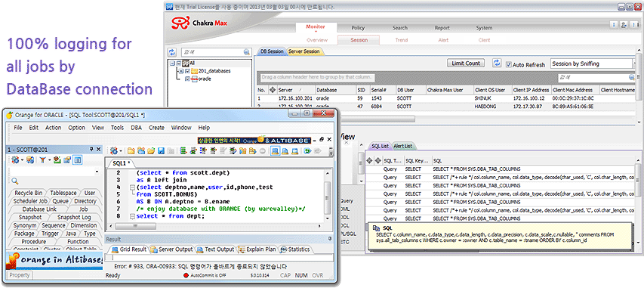Close the SCOTT@201 side panel
The image size is (644, 288).
pos(99,150)
